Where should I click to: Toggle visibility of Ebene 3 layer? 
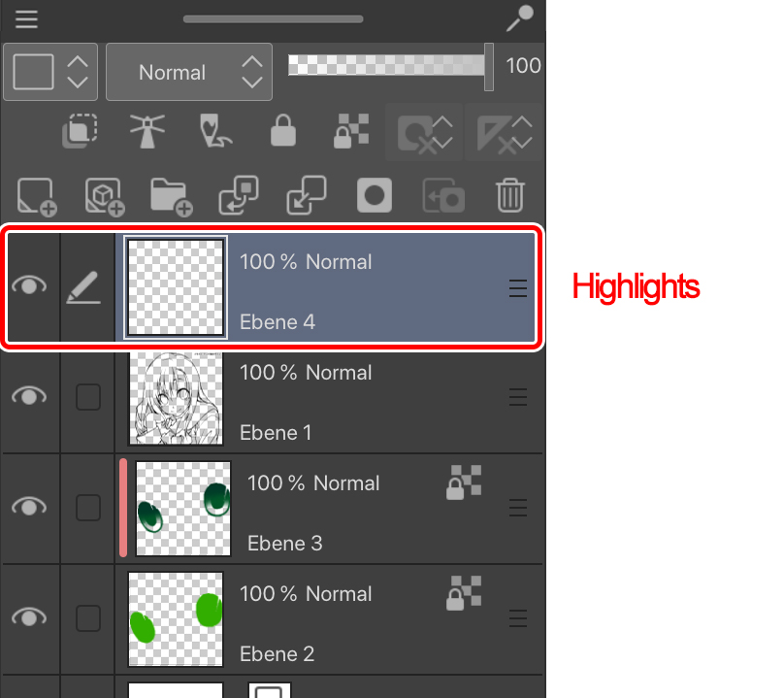click(x=29, y=507)
